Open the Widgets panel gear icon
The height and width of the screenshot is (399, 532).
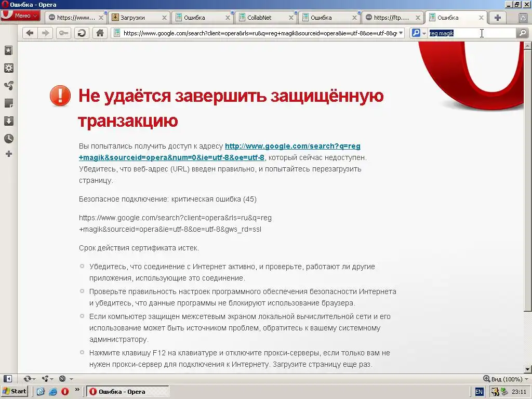tap(8, 68)
